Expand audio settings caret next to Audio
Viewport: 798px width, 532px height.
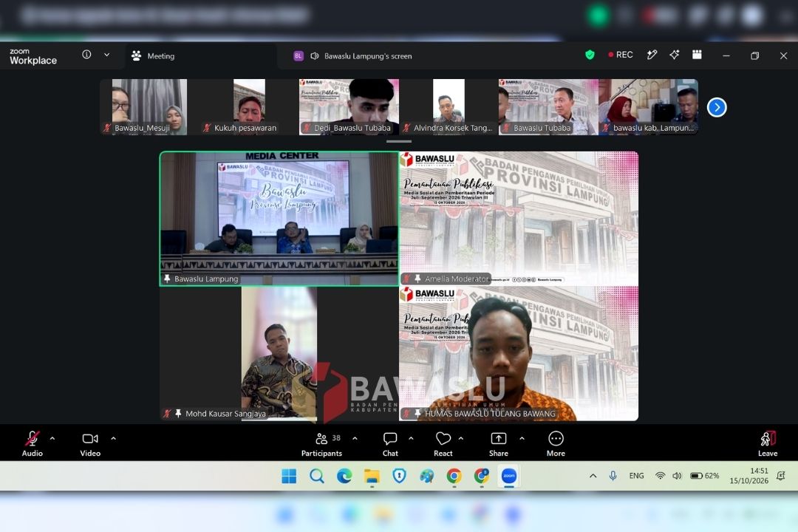coord(52,438)
